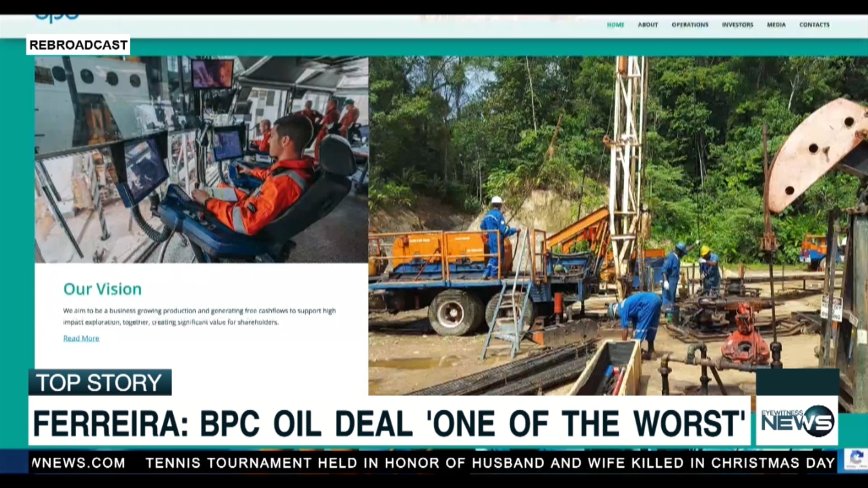Click the vision statement paragraph
The height and width of the screenshot is (488, 868).
[x=199, y=316]
